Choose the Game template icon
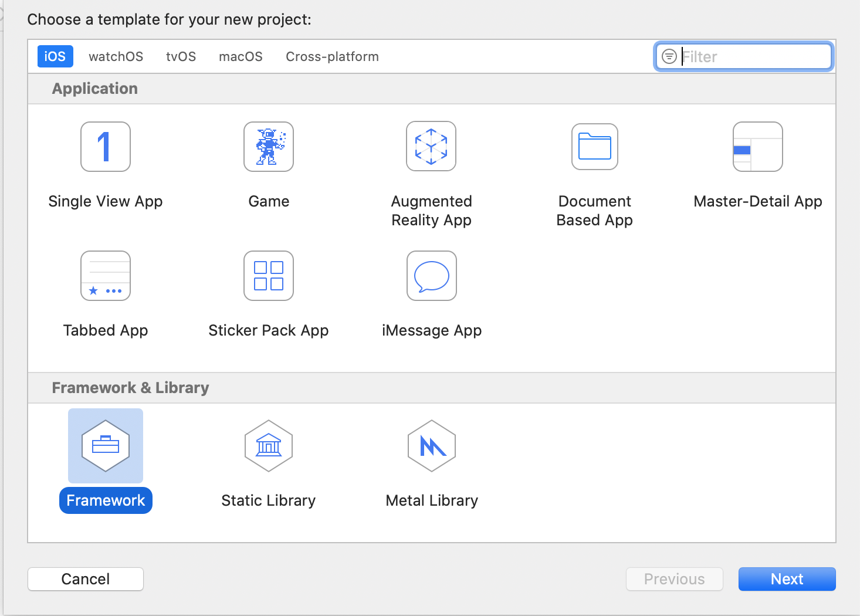 (269, 147)
